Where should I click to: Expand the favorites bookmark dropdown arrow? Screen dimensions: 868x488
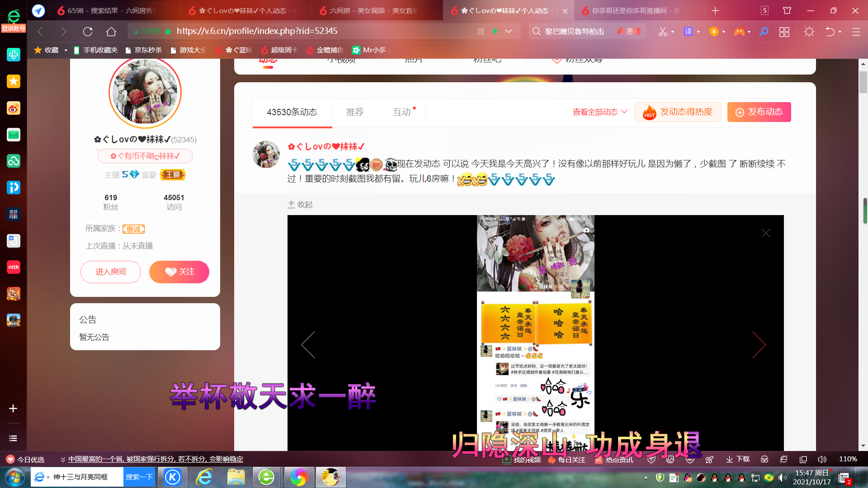pos(66,50)
